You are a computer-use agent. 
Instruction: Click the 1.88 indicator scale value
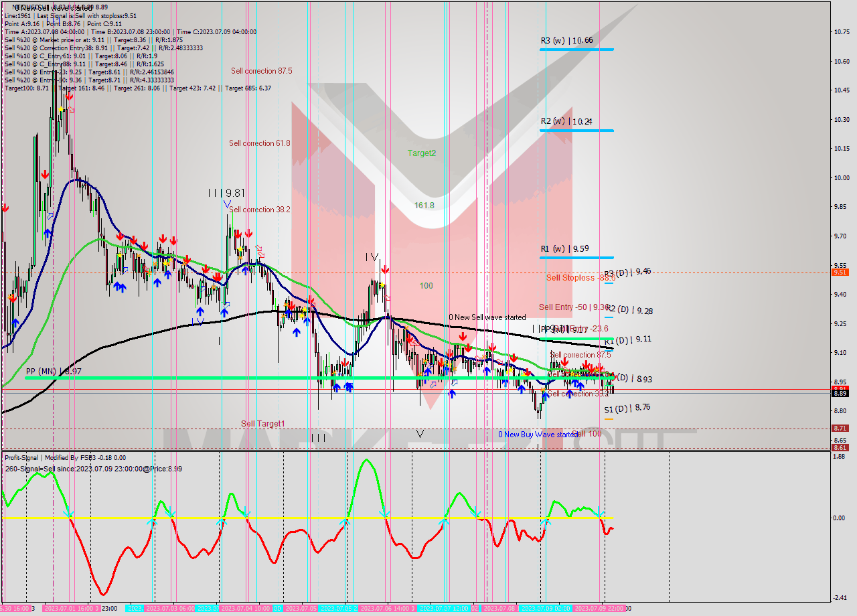click(840, 457)
